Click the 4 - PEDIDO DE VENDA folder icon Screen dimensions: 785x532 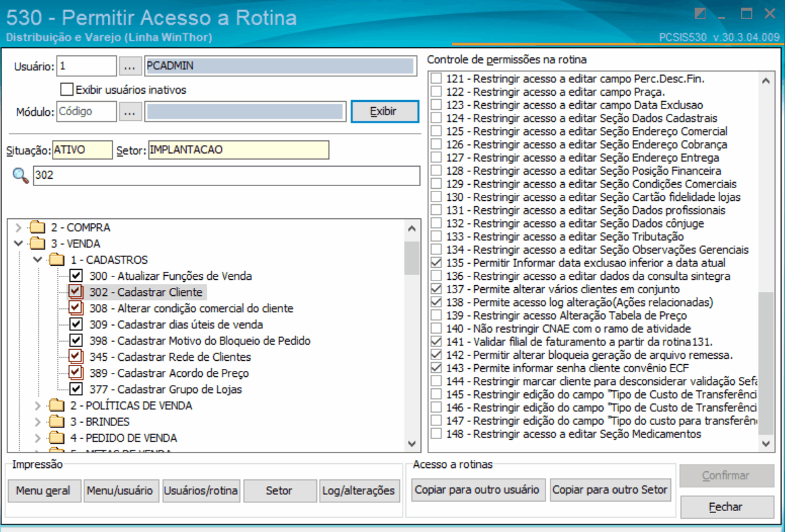pyautogui.click(x=57, y=438)
